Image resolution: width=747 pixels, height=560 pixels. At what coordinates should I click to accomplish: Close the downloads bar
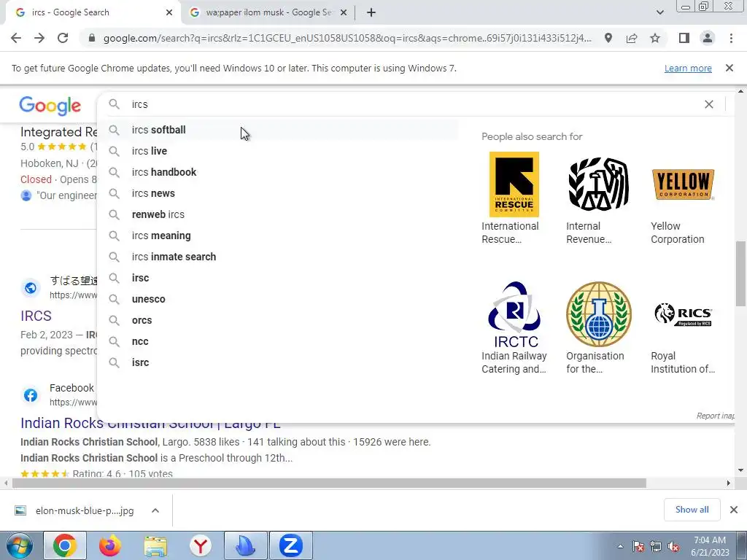(x=734, y=510)
